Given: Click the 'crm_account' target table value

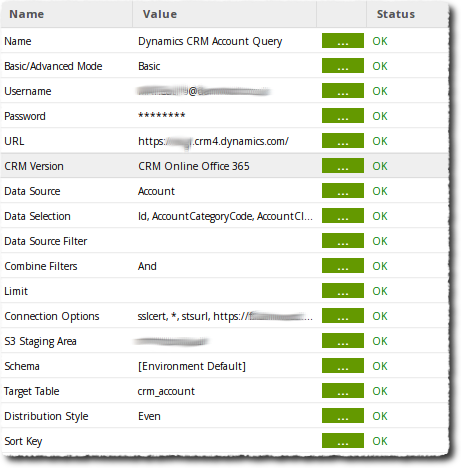Looking at the screenshot, I should tap(166, 391).
